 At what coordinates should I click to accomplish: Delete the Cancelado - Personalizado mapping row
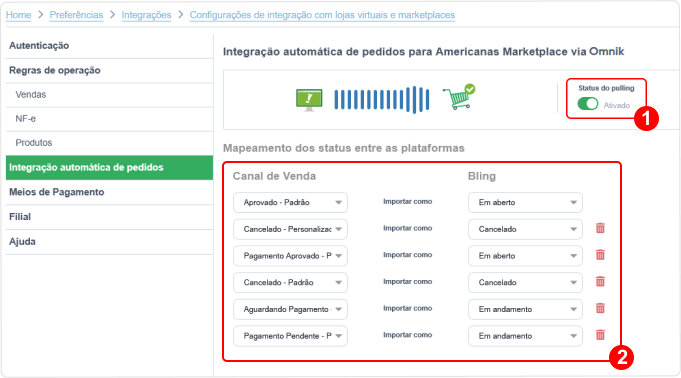pos(600,228)
